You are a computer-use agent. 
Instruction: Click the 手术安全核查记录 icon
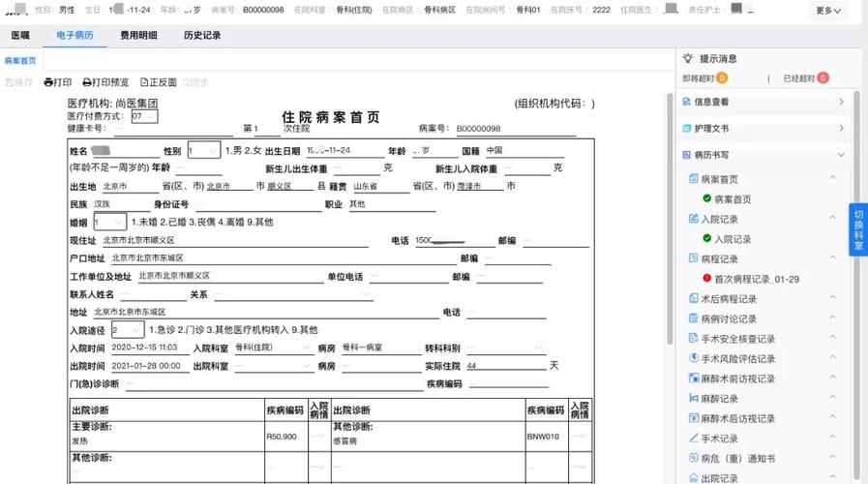pos(693,338)
